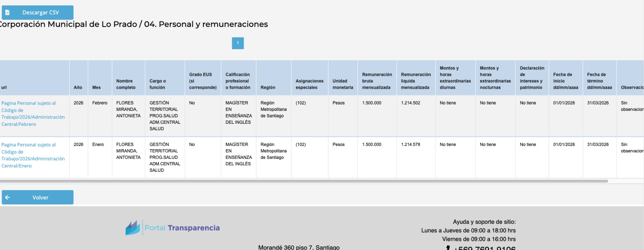The width and height of the screenshot is (644, 250).
Task: Click the Portal Transparencia footer text
Action: tap(182, 228)
